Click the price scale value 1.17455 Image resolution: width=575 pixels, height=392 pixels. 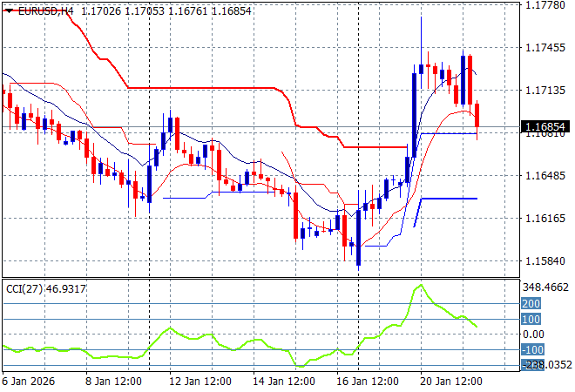545,48
